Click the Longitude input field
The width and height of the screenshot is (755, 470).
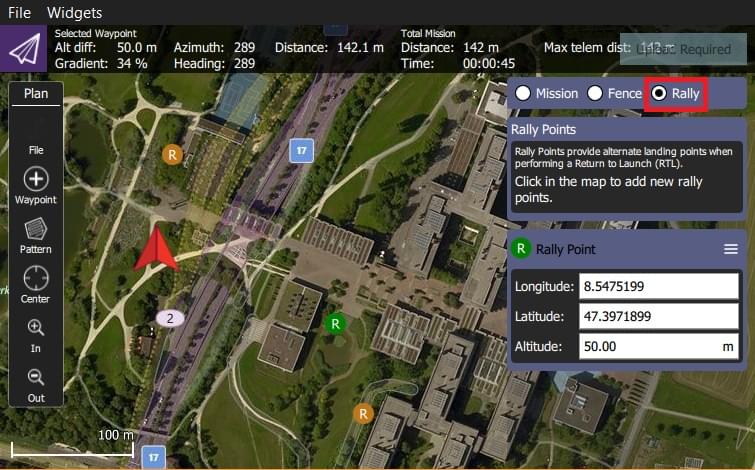pyautogui.click(x=658, y=287)
